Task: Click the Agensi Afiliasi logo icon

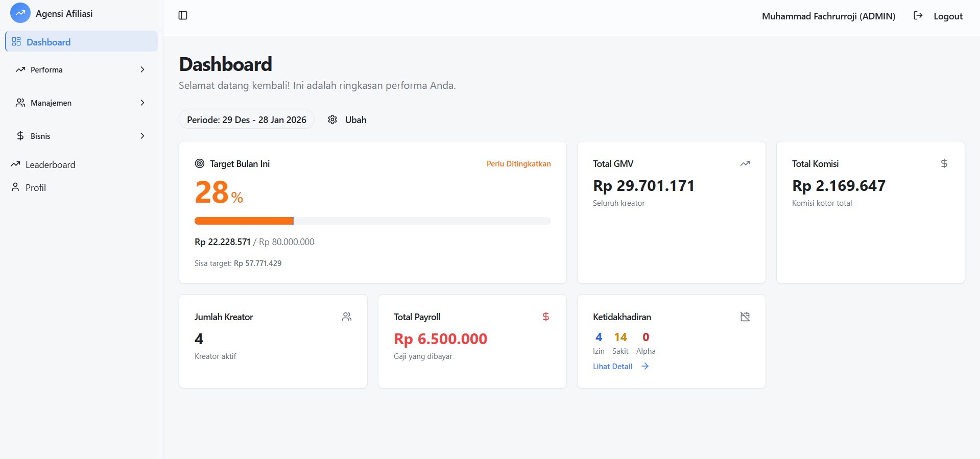Action: 20,13
